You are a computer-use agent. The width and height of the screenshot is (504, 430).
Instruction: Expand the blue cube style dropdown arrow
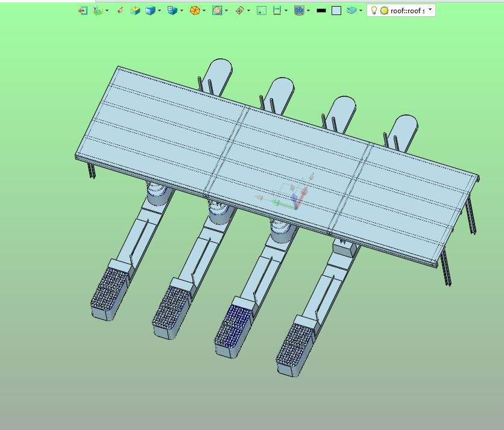coord(159,11)
